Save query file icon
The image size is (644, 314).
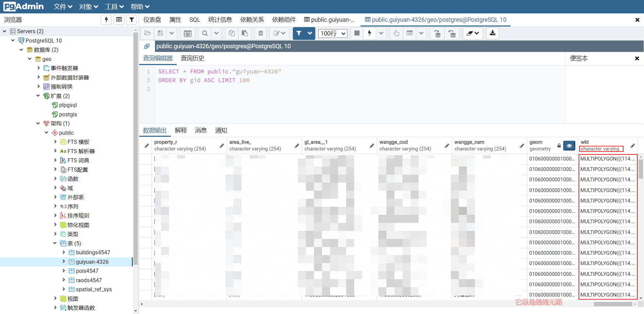pyautogui.click(x=160, y=33)
